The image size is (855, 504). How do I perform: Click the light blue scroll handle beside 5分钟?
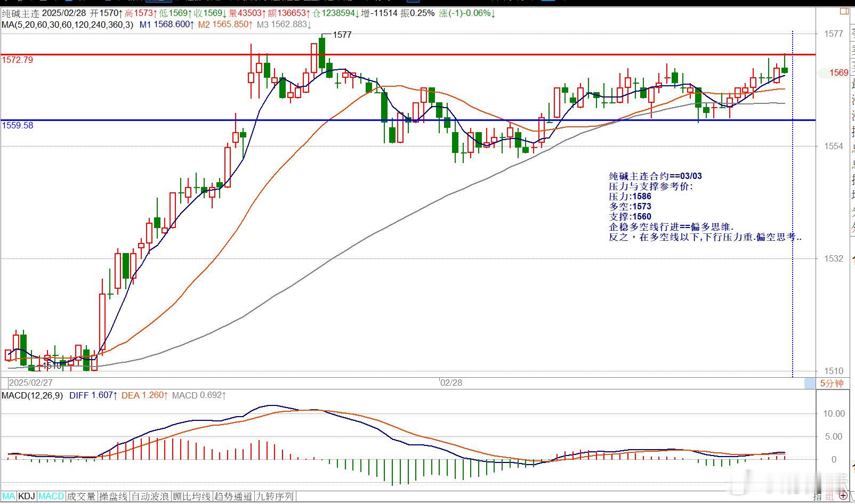click(x=810, y=383)
